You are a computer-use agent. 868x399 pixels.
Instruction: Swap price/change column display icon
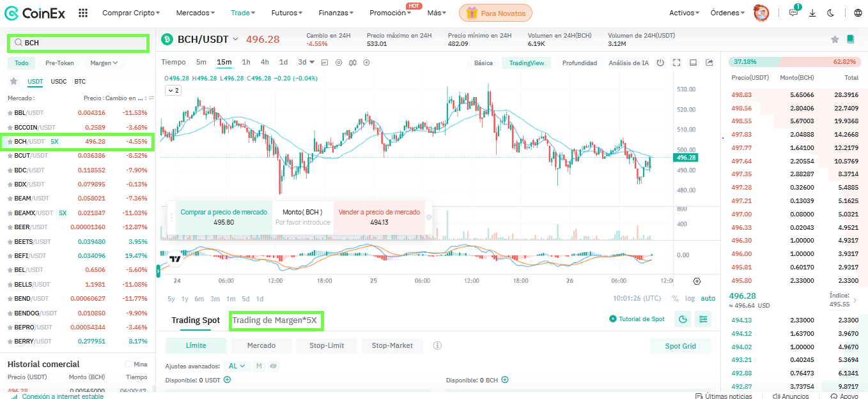click(151, 98)
